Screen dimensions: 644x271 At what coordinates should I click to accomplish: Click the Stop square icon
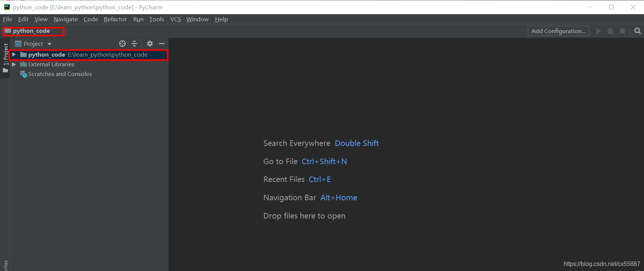click(x=622, y=31)
